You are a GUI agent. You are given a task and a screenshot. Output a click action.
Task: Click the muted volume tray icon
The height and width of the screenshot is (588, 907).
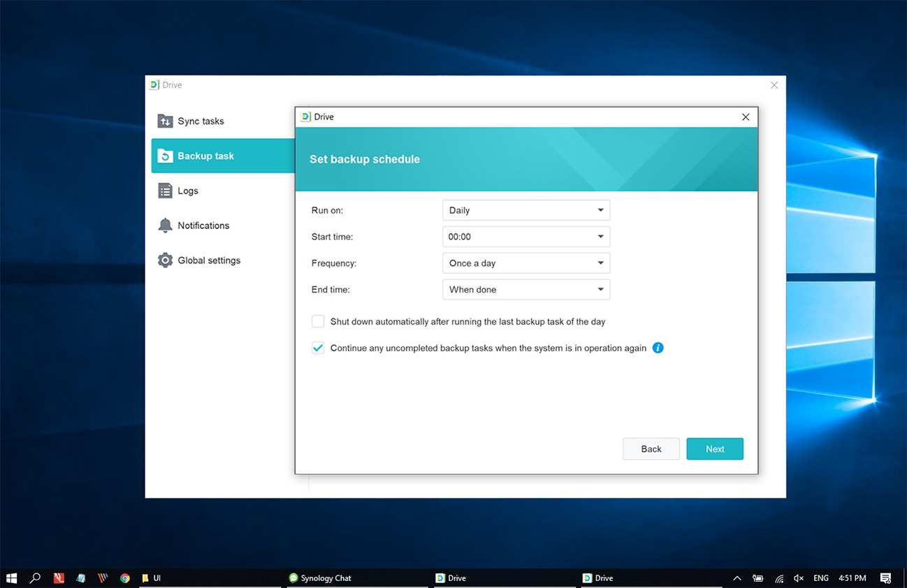click(799, 578)
